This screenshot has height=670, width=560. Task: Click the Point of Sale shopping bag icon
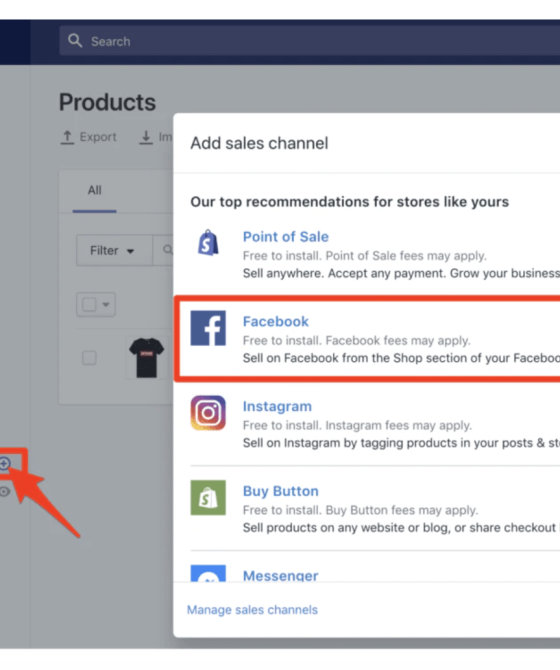(208, 243)
